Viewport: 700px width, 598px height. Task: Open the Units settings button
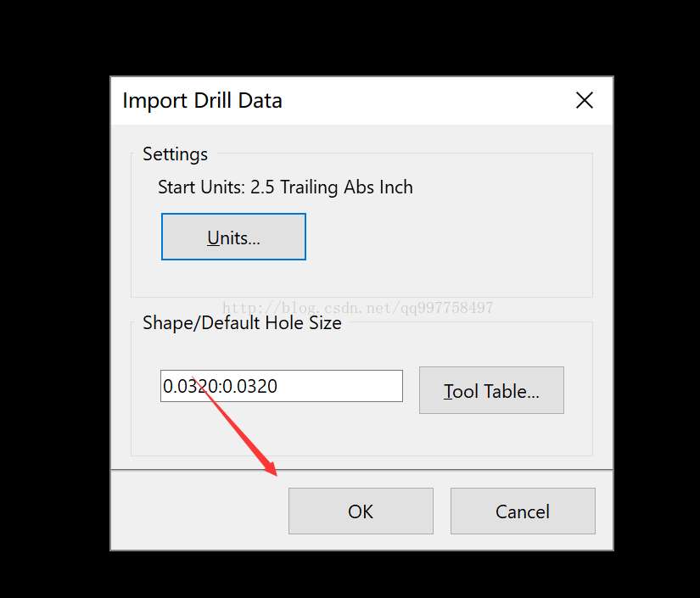pyautogui.click(x=233, y=237)
